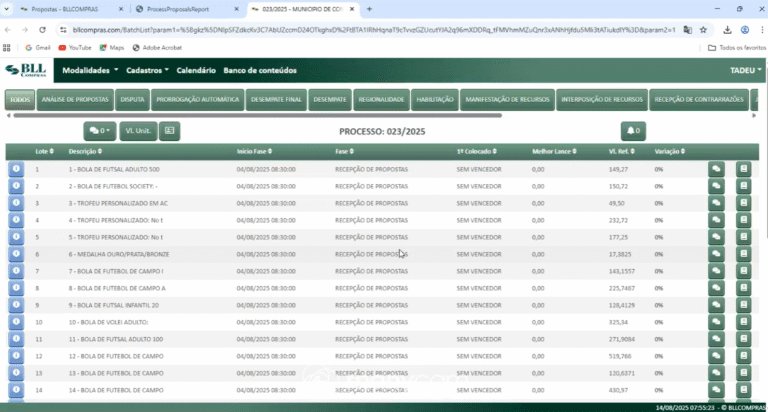Sort table by Fase column
Image resolution: width=768 pixels, height=412 pixels.
tap(344, 151)
